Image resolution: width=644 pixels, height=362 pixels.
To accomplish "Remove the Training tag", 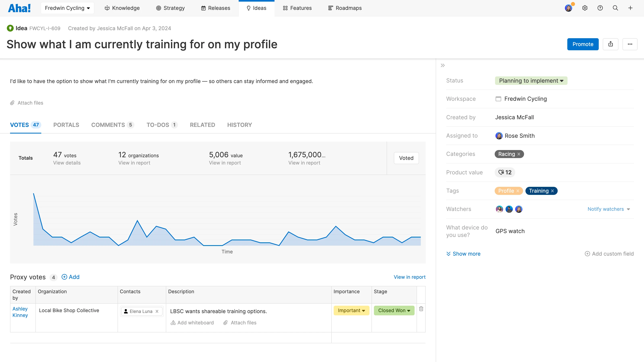I will click(552, 191).
